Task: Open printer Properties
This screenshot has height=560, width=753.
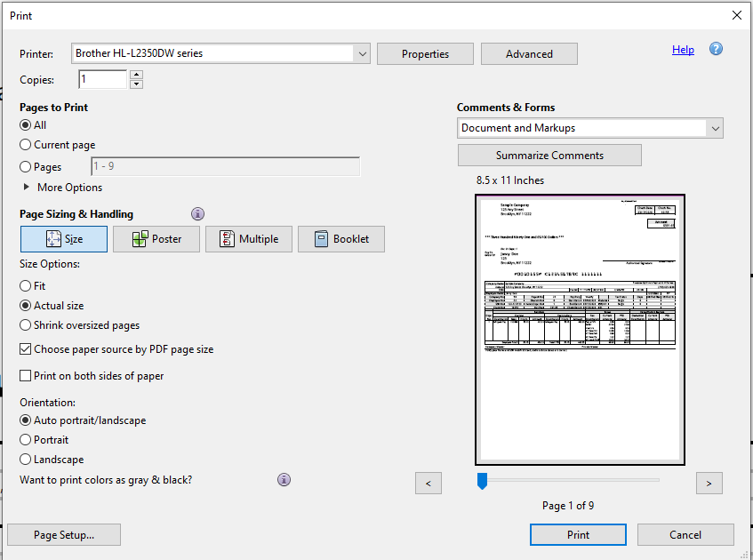Action: (425, 54)
